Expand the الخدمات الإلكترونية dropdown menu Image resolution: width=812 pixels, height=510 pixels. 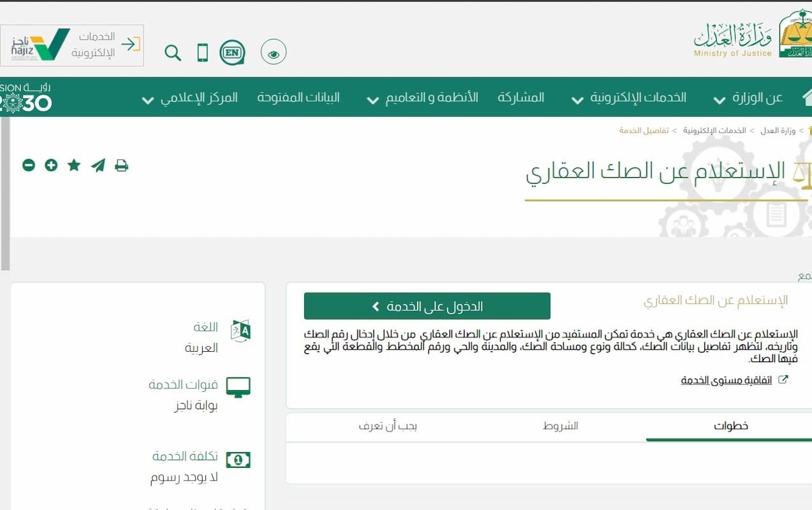[637, 98]
